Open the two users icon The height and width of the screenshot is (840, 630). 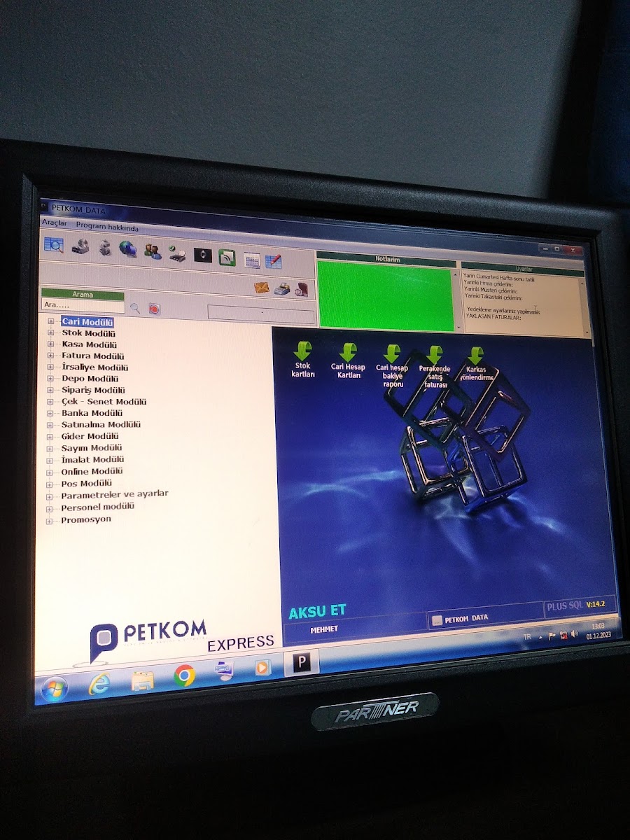tap(153, 251)
